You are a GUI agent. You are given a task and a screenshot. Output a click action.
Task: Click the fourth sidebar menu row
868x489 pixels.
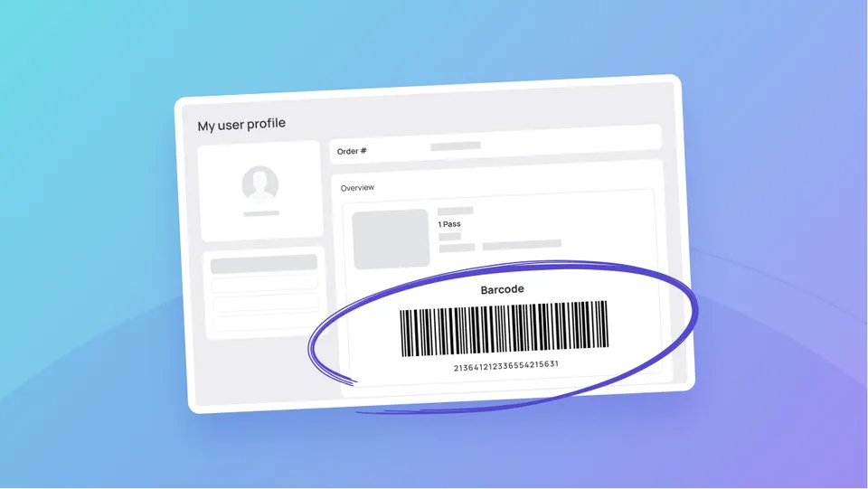pos(266,322)
